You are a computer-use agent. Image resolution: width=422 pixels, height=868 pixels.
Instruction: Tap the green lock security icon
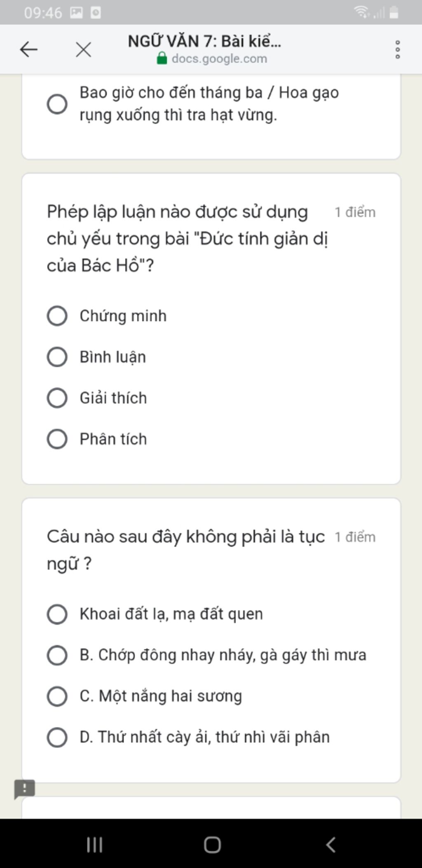(162, 59)
